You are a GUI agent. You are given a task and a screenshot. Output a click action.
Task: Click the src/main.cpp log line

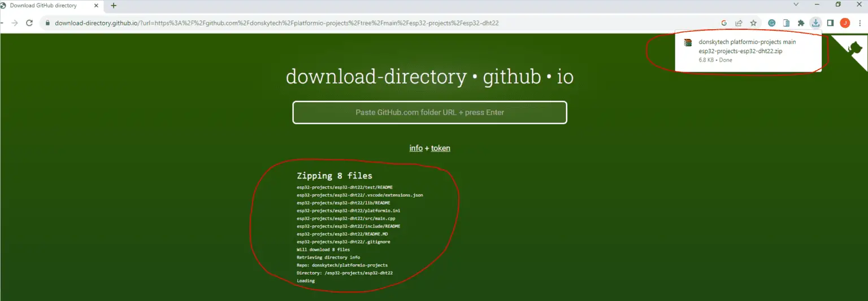coord(346,218)
